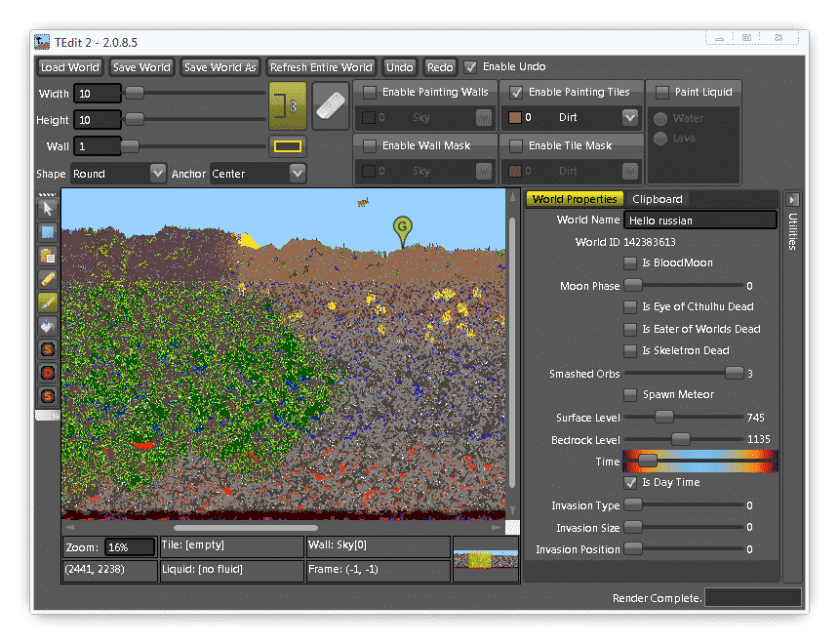Click the red D tool icon

(48, 373)
